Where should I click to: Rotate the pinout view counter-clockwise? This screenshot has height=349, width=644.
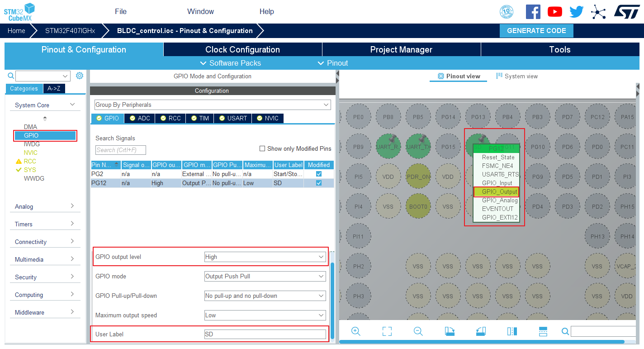[x=481, y=331]
